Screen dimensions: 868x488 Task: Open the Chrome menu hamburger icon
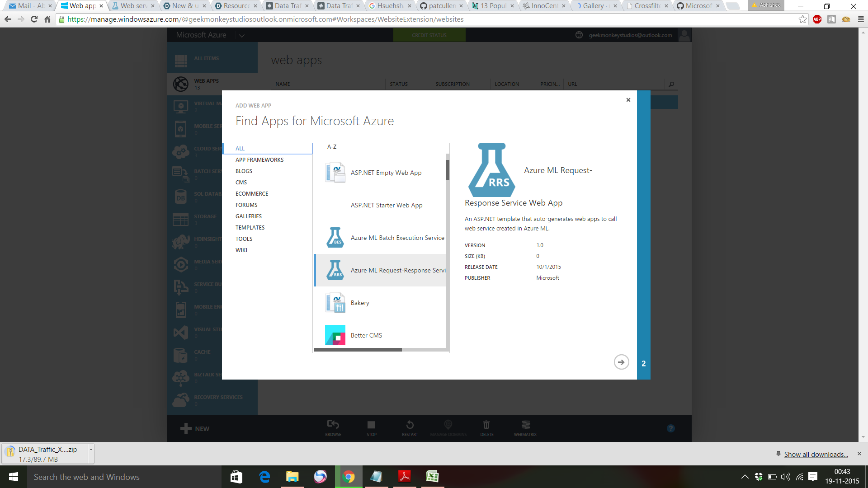click(x=861, y=19)
